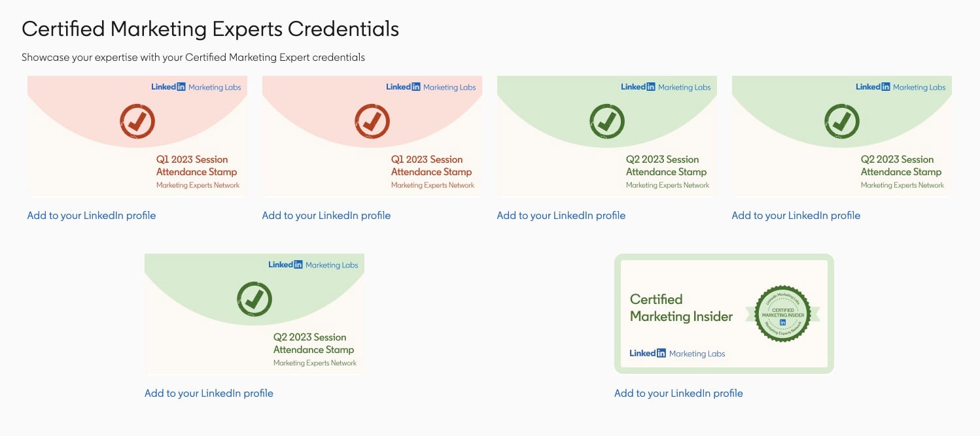Screen dimensions: 980x436
Task: Click 'Q2 2023 Session Attendance Stamp' text on bottom card
Action: click(314, 343)
